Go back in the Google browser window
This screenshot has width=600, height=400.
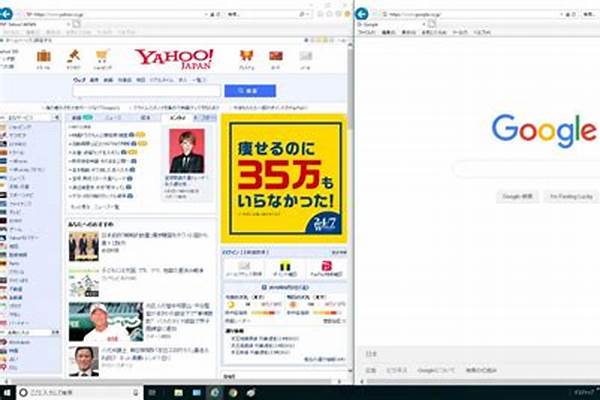click(362, 14)
